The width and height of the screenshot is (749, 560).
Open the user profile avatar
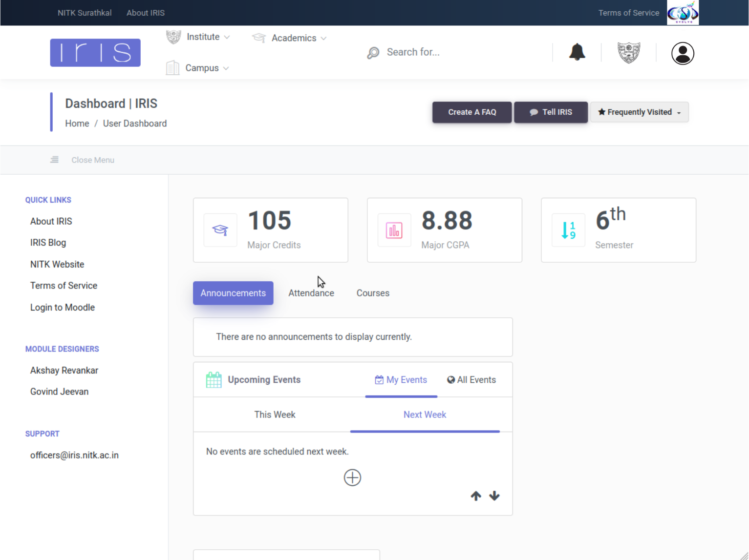(683, 53)
